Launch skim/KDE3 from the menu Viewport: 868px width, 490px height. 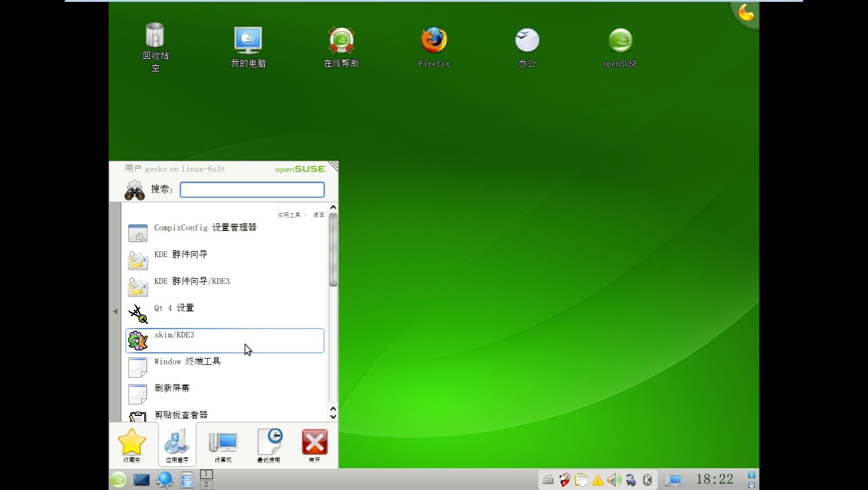point(225,340)
